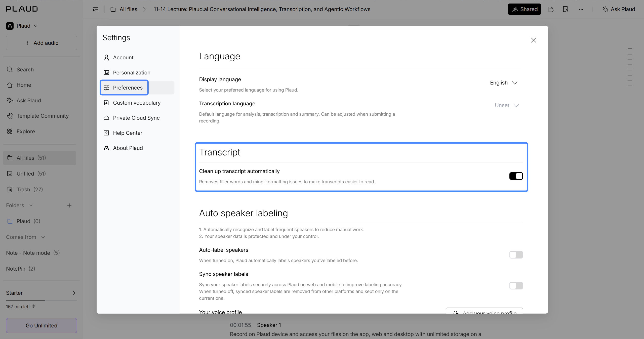Close the Settings dialog
The width and height of the screenshot is (644, 339).
tap(534, 40)
